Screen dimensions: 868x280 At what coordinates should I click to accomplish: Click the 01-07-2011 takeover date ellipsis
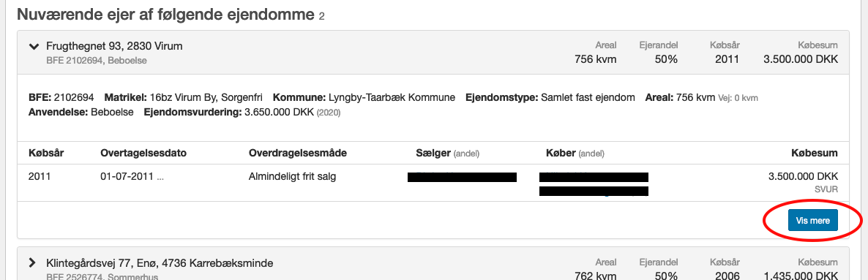[160, 178]
